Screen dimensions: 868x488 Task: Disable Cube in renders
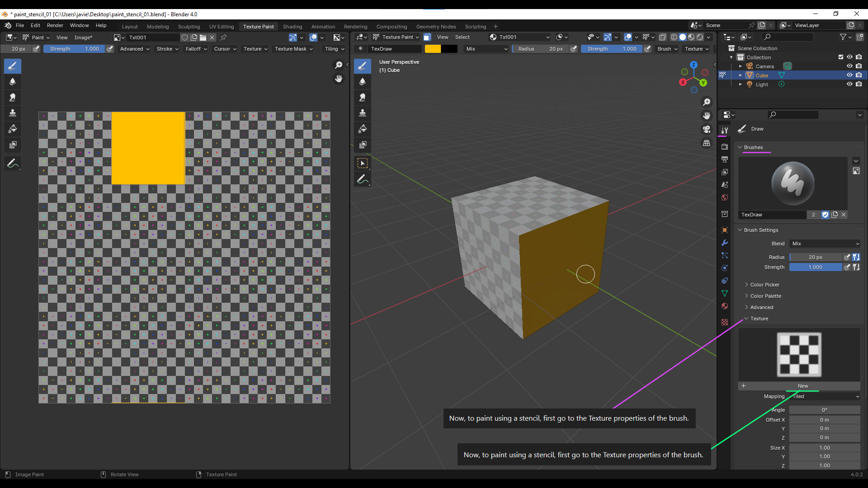tap(859, 75)
